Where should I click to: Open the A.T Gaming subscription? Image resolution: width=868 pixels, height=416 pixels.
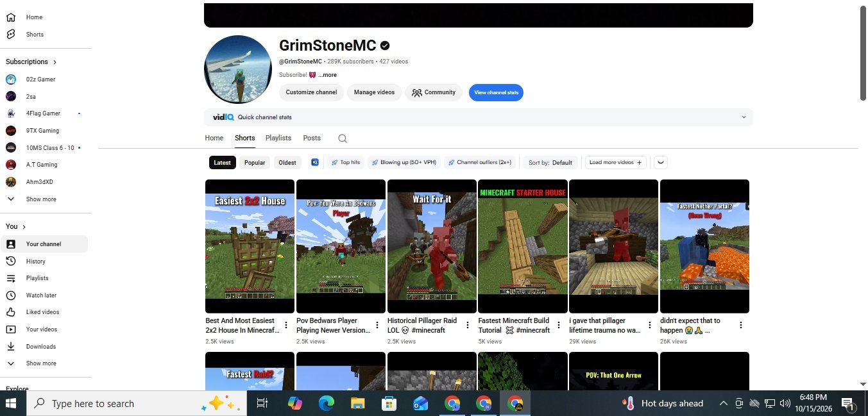pos(42,165)
